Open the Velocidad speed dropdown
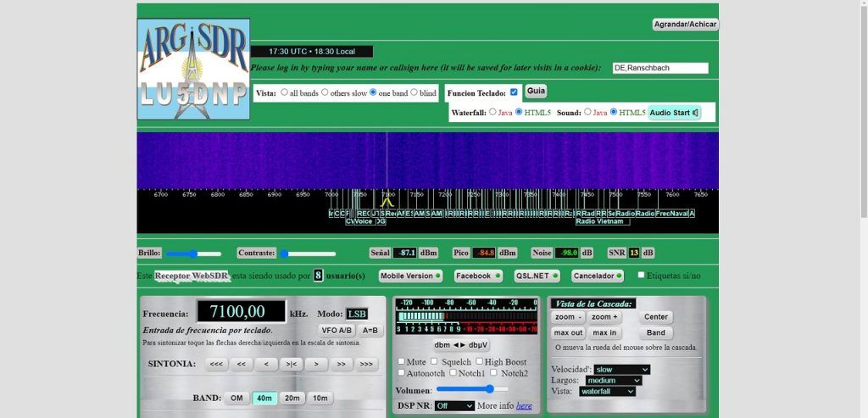Image resolution: width=868 pixels, height=418 pixels. click(x=621, y=370)
